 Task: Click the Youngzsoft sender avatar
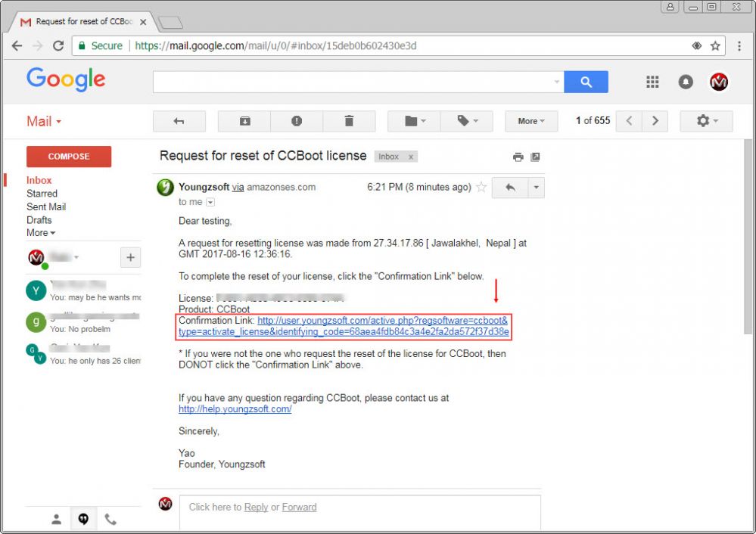pos(166,188)
